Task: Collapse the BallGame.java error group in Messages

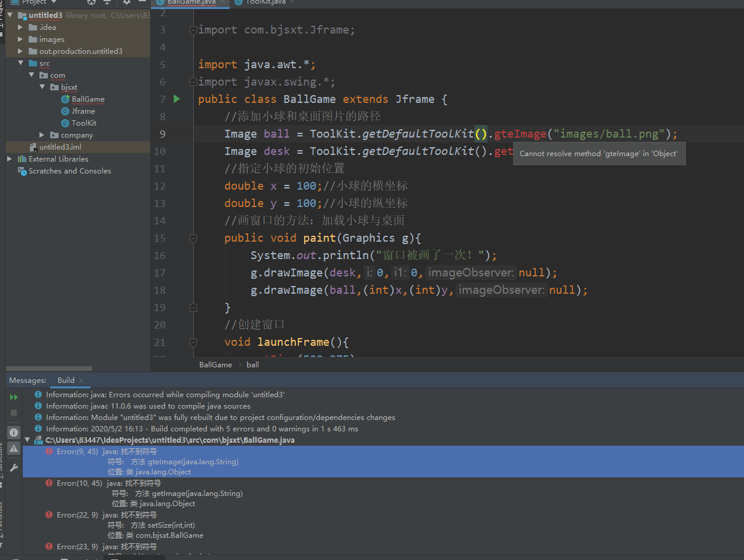Action: pyautogui.click(x=27, y=440)
